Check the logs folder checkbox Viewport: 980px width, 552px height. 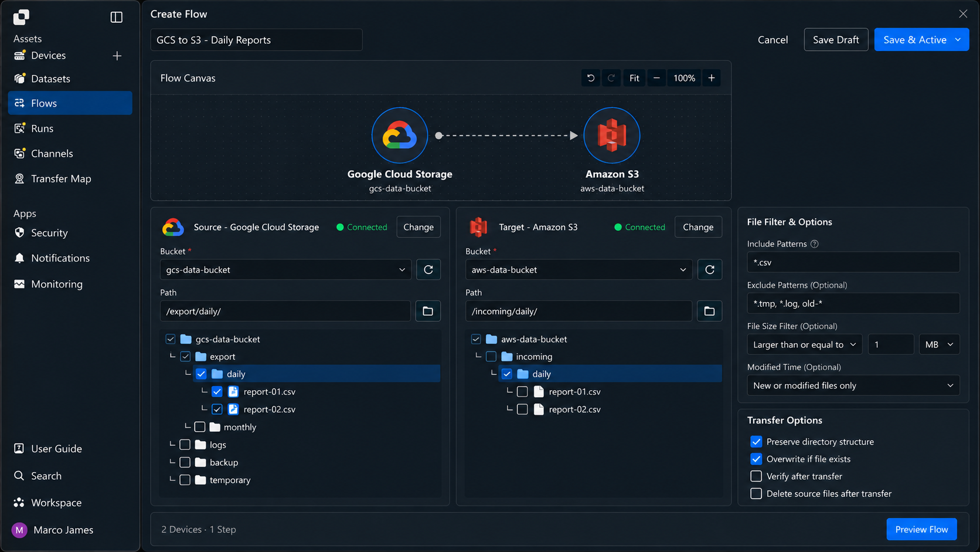185,445
